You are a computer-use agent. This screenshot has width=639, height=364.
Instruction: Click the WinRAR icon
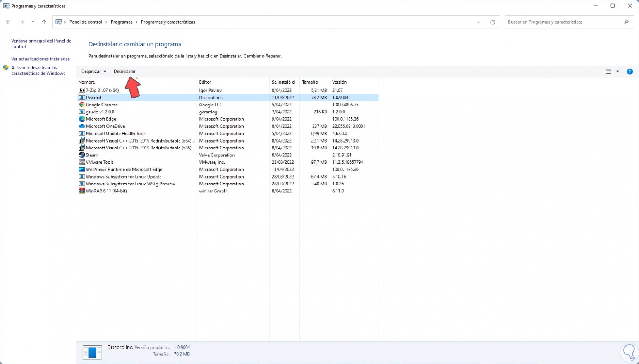82,191
